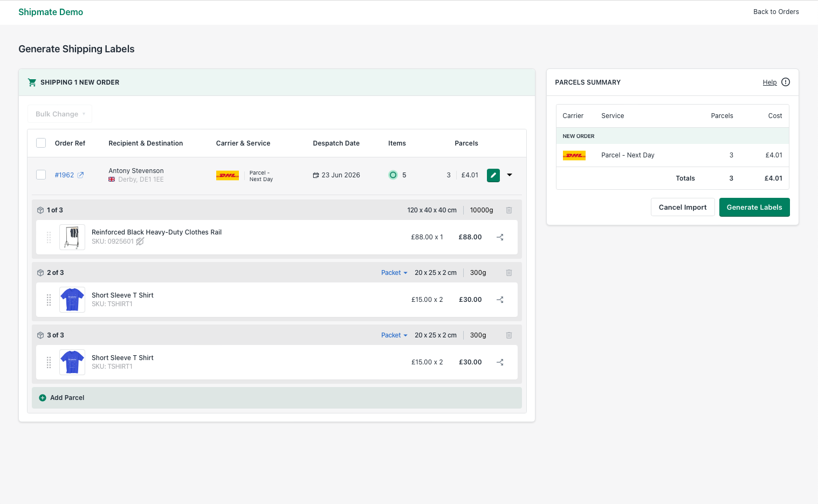The image size is (818, 504).
Task: Click the drag handle of parcel 3 T Shirt
Action: click(x=49, y=362)
